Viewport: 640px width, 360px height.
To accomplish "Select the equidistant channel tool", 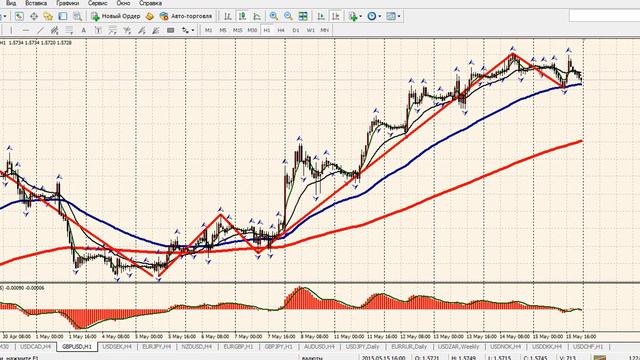I will pyautogui.click(x=54, y=30).
